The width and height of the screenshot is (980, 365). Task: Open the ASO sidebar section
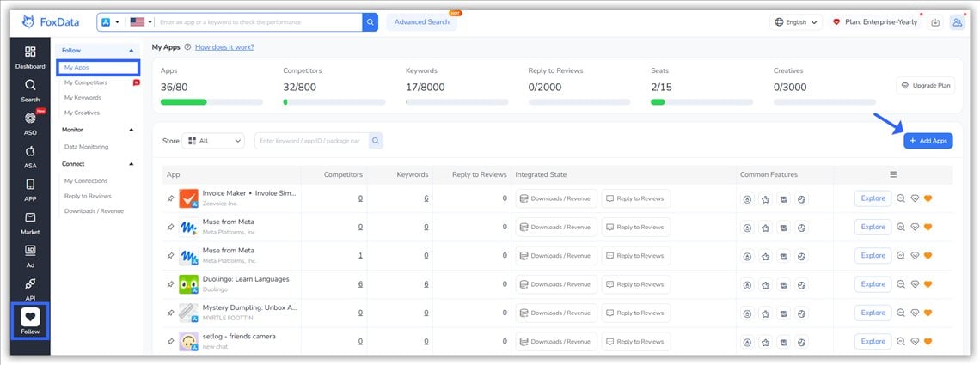pos(30,124)
